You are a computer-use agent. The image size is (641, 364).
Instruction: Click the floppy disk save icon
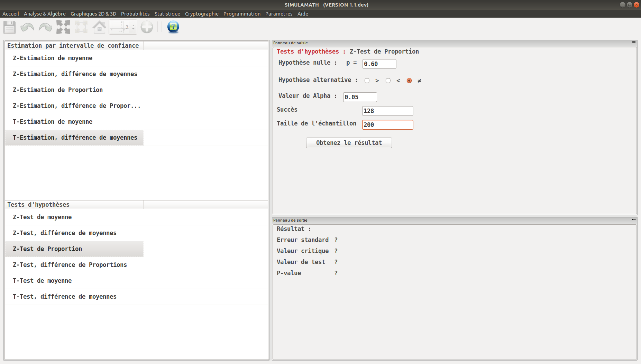click(9, 27)
